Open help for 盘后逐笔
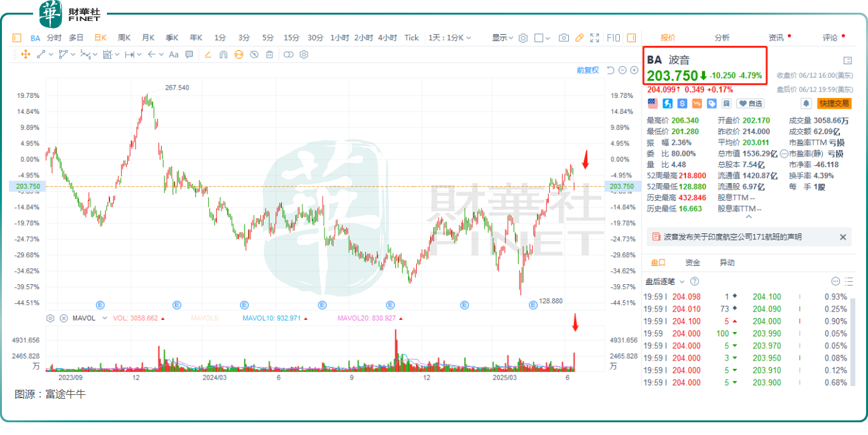Image resolution: width=868 pixels, height=435 pixels. pyautogui.click(x=694, y=281)
